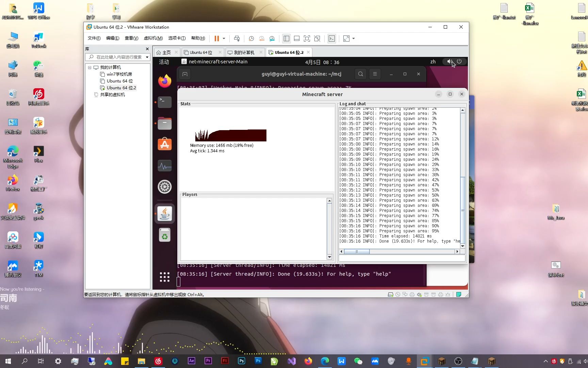Open the 帮助(H) menu

198,38
